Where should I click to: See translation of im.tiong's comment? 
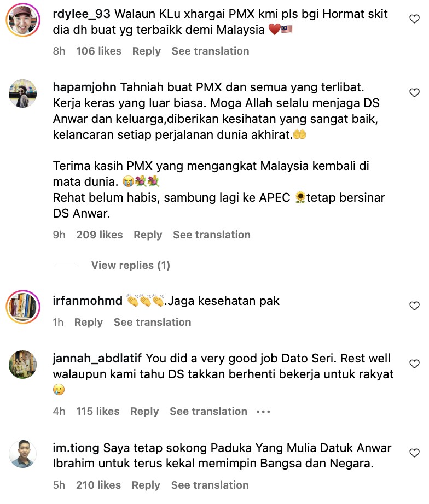point(210,485)
